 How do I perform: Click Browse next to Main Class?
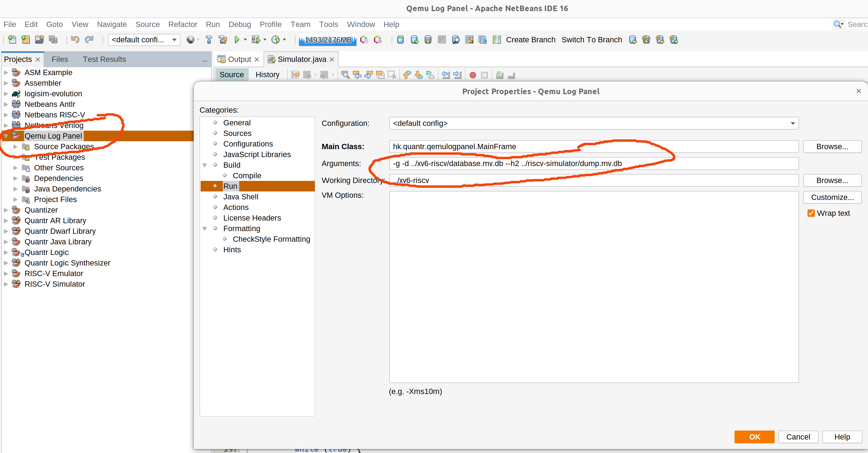(x=832, y=147)
